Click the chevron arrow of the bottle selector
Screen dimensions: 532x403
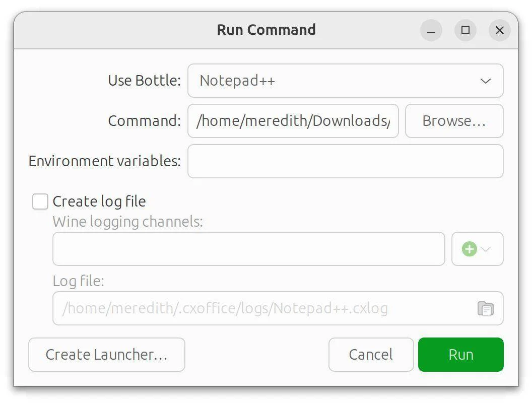pos(486,81)
